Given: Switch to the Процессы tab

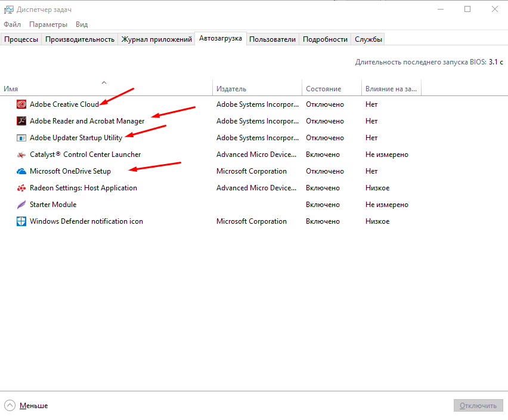Looking at the screenshot, I should [21, 39].
